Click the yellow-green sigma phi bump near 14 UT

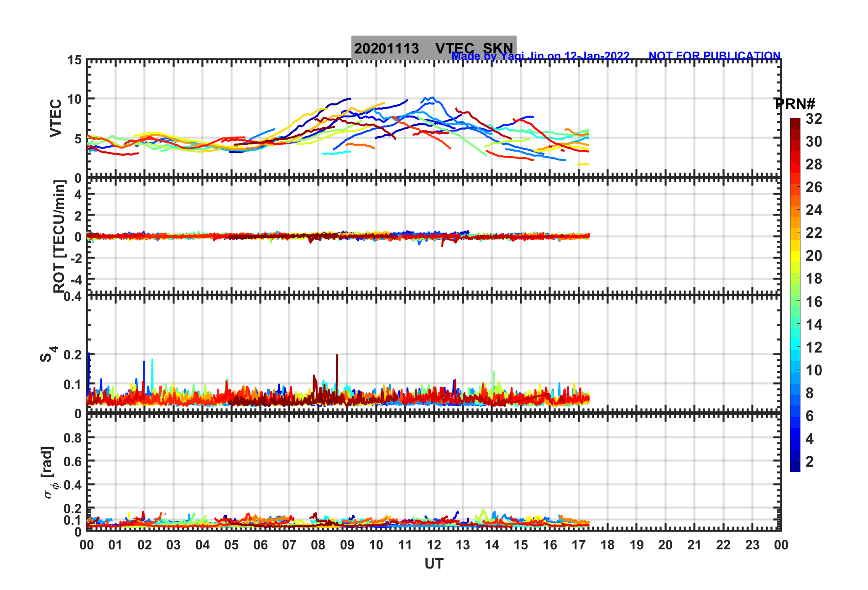pos(483,513)
